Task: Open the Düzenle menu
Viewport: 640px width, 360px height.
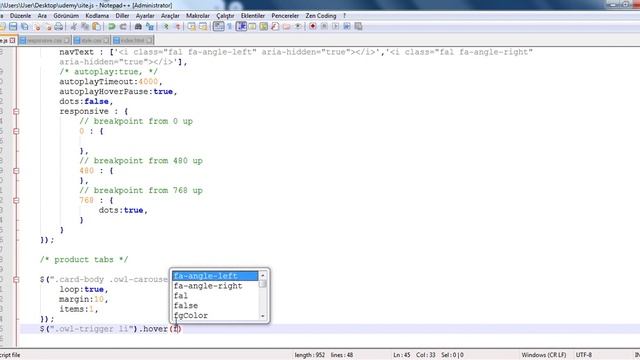Action: [x=20, y=16]
